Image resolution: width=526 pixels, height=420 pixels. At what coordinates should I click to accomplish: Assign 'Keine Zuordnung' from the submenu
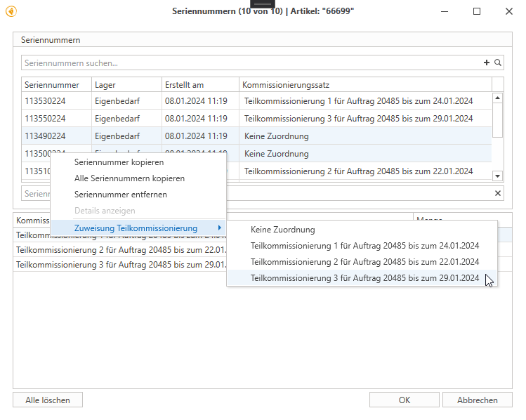[282, 230]
